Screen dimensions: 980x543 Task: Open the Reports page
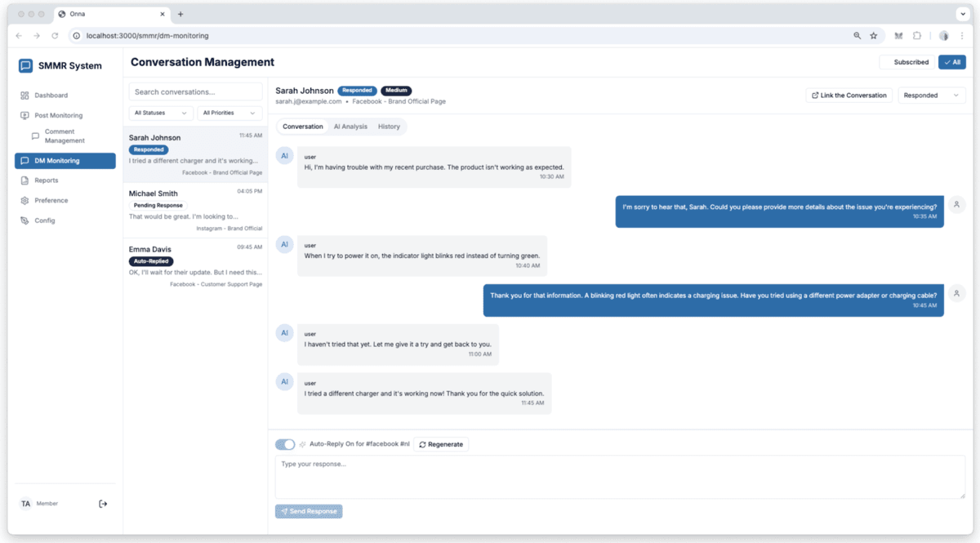(x=65, y=180)
